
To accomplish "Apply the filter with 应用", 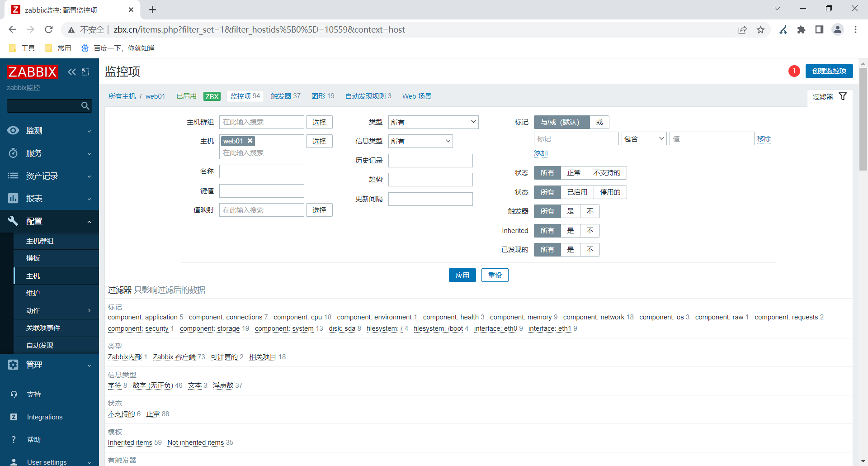I will (462, 275).
